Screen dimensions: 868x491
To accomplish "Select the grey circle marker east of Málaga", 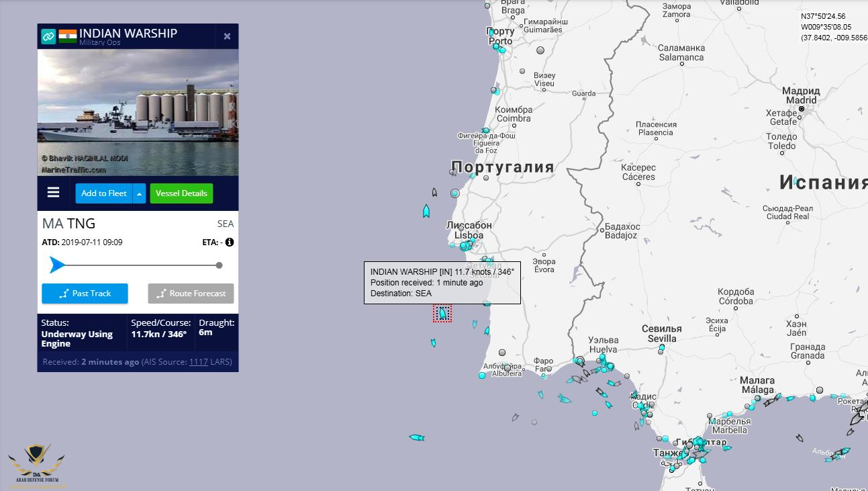I will 820,390.
